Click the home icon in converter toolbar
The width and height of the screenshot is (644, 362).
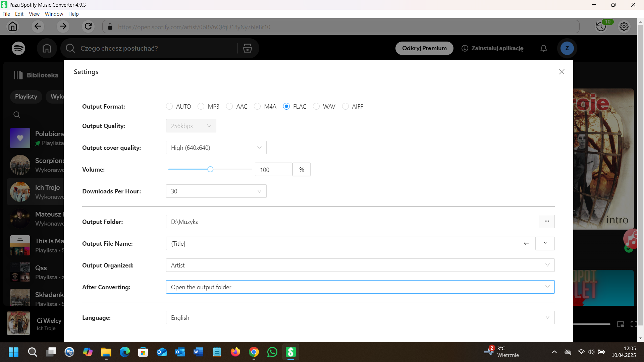pos(13,26)
